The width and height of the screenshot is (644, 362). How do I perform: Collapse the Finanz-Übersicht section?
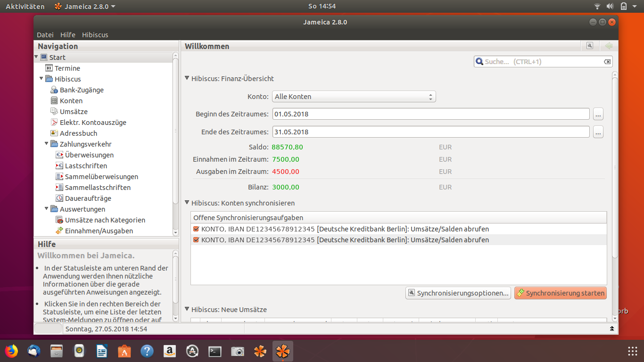[187, 79]
